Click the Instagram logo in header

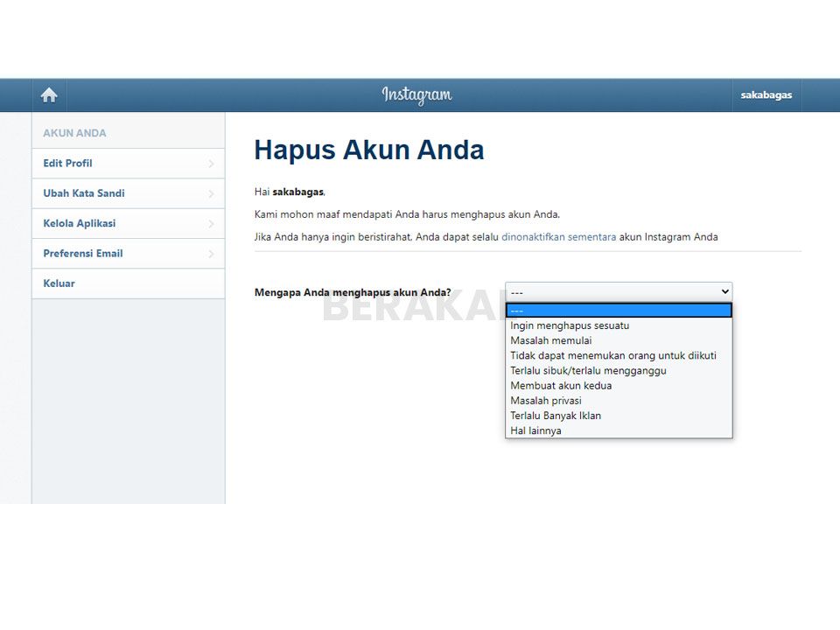(416, 94)
